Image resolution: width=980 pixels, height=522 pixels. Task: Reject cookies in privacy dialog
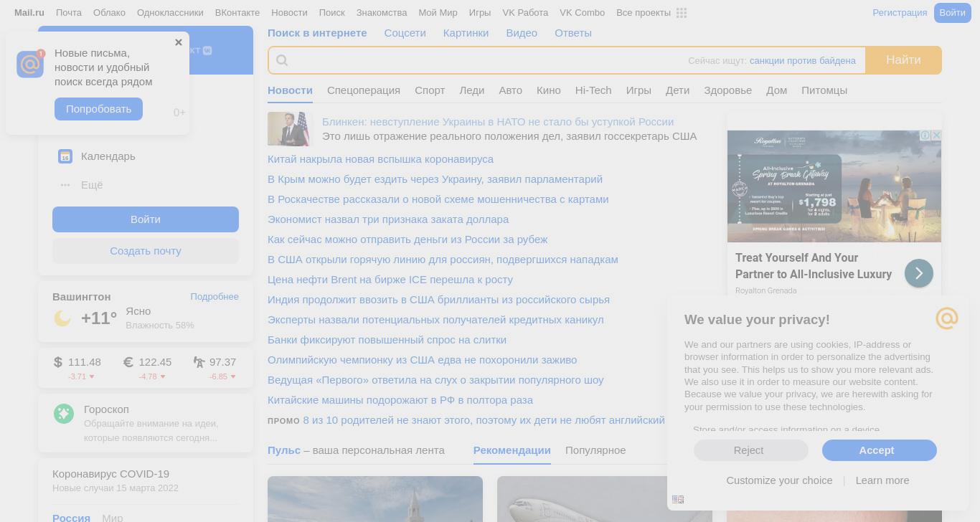point(750,450)
